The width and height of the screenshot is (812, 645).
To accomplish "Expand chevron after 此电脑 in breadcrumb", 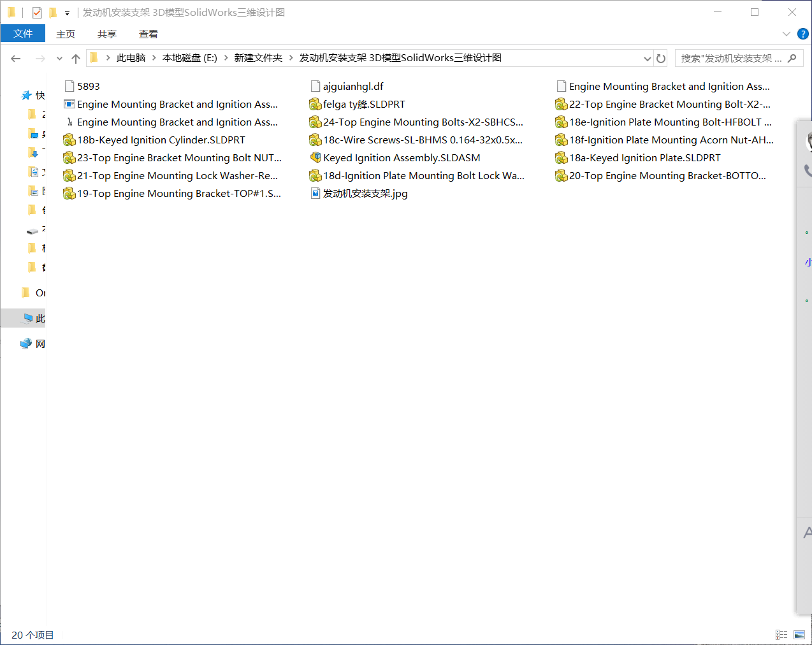I will (154, 58).
